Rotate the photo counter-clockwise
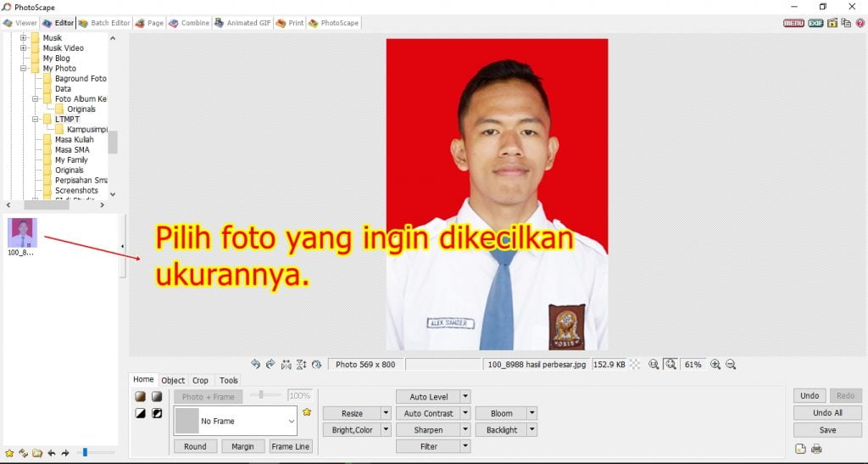868x464 pixels. [255, 364]
